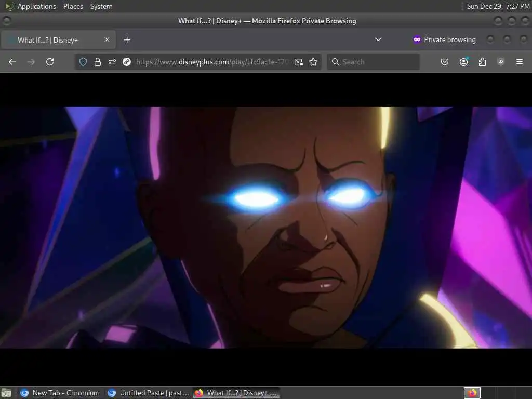
Task: Click the show desktop icon in taskbar
Action: coord(6,393)
